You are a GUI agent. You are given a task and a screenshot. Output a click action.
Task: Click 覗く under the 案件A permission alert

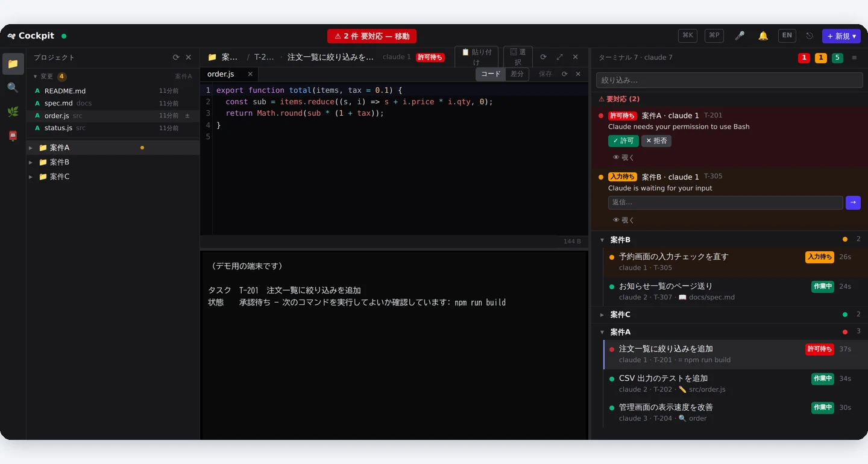pos(623,157)
